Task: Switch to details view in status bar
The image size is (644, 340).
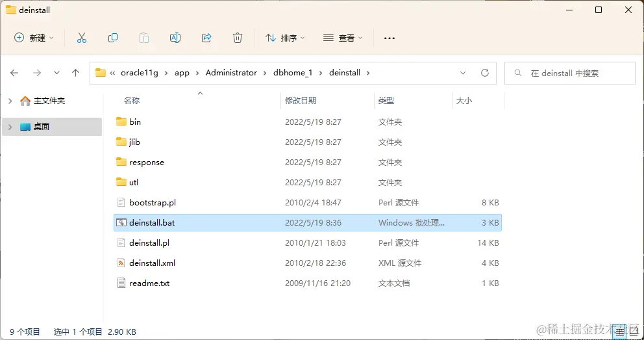Action: click(620, 331)
